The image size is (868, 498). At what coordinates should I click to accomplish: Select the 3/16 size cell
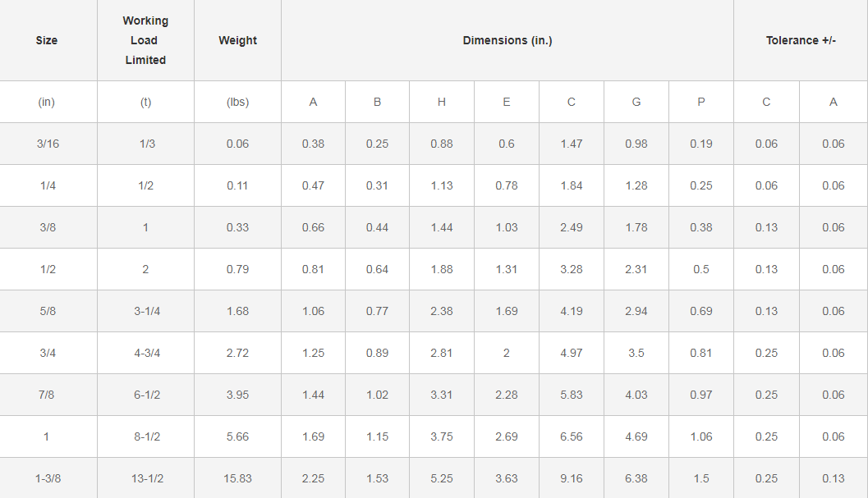tap(48, 144)
